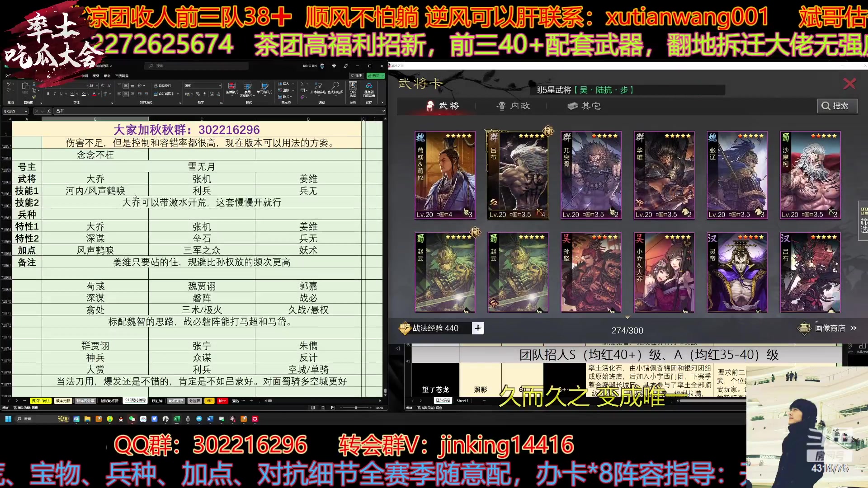Screen dimensions: 868x488
Task: Click the percent style icon
Action: pyautogui.click(x=198, y=94)
